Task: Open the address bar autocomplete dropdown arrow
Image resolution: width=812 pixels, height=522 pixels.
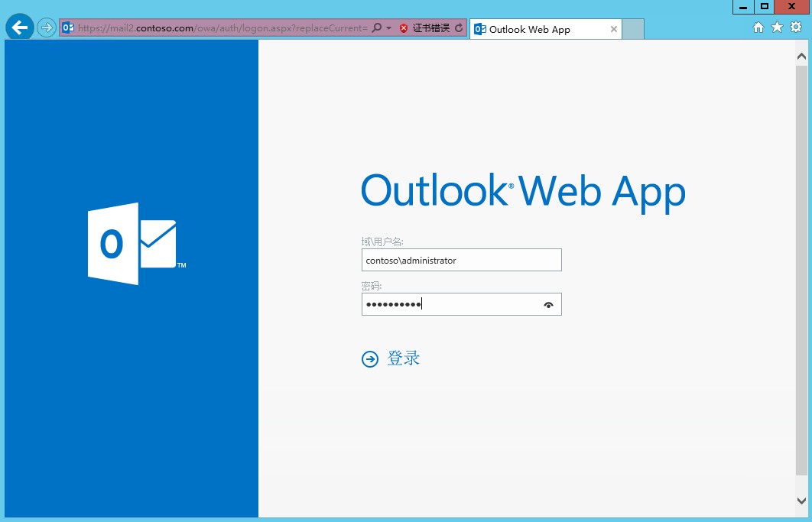Action: pyautogui.click(x=389, y=28)
